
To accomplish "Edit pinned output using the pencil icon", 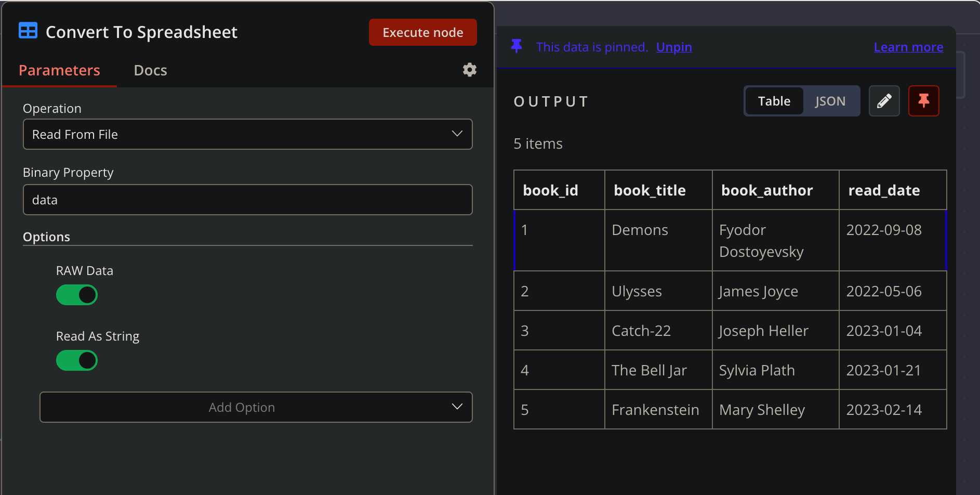I will [884, 101].
